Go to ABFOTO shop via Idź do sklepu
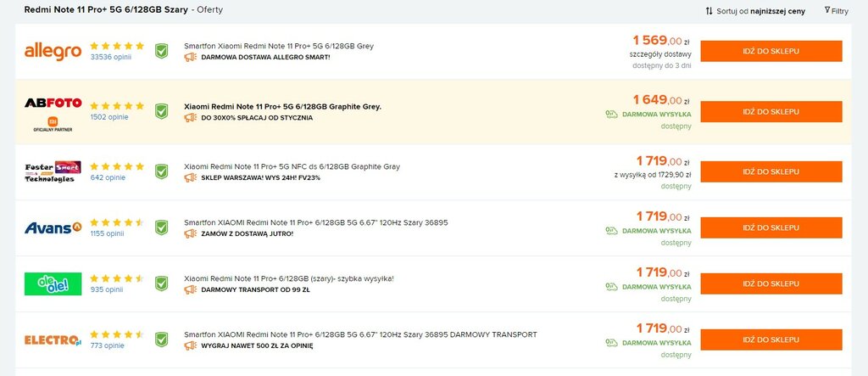 (771, 111)
